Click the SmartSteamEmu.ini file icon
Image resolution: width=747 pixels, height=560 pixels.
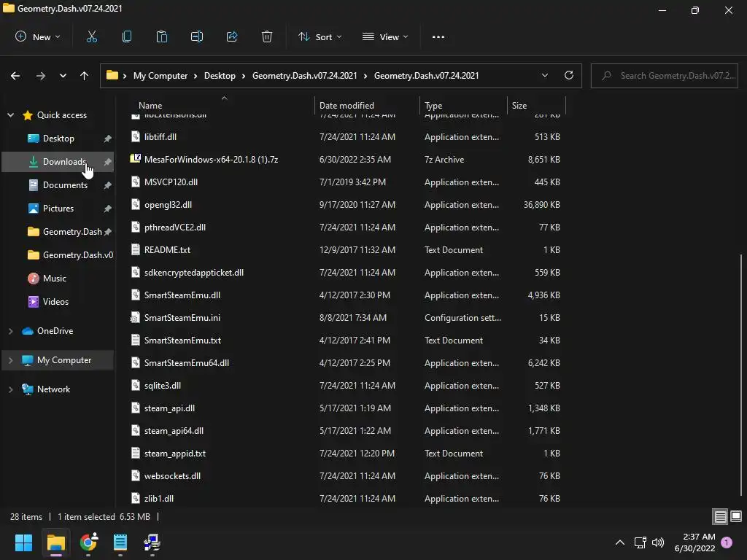pos(135,318)
